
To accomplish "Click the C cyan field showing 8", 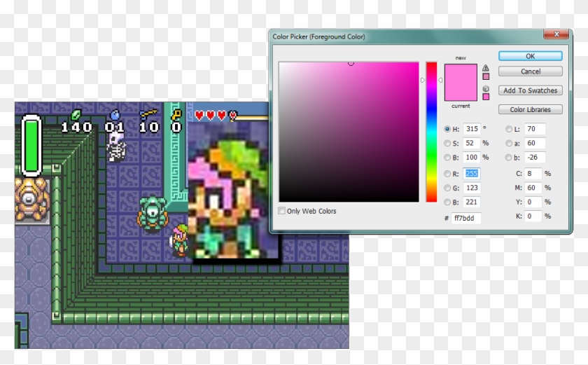I will pyautogui.click(x=533, y=173).
